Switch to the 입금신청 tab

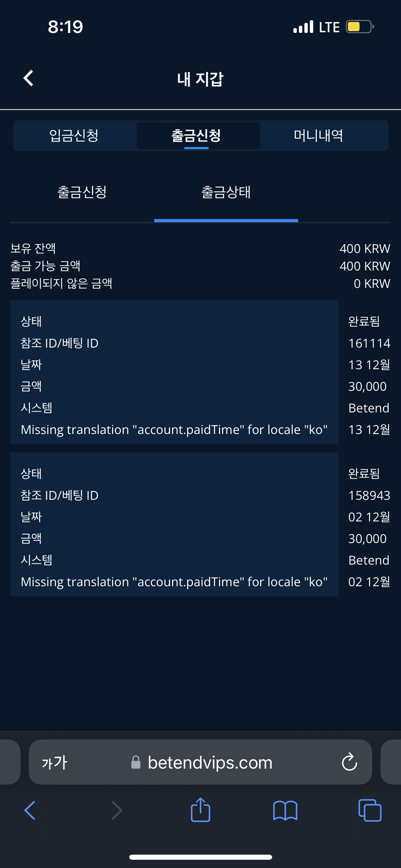pyautogui.click(x=74, y=135)
